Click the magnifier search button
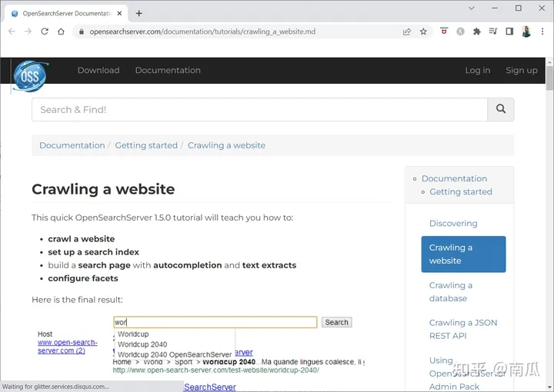The width and height of the screenshot is (554, 392). pyautogui.click(x=501, y=109)
